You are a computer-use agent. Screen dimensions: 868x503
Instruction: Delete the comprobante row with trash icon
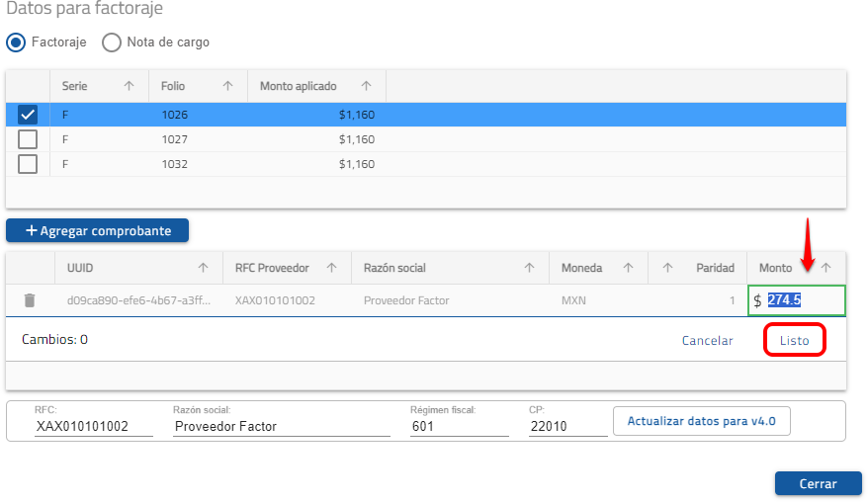(30, 300)
